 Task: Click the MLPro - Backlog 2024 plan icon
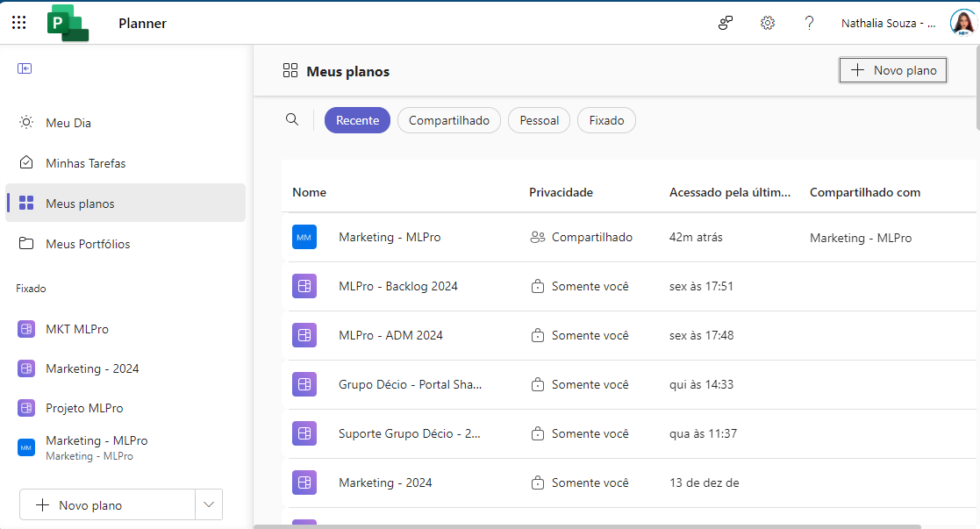tap(304, 286)
